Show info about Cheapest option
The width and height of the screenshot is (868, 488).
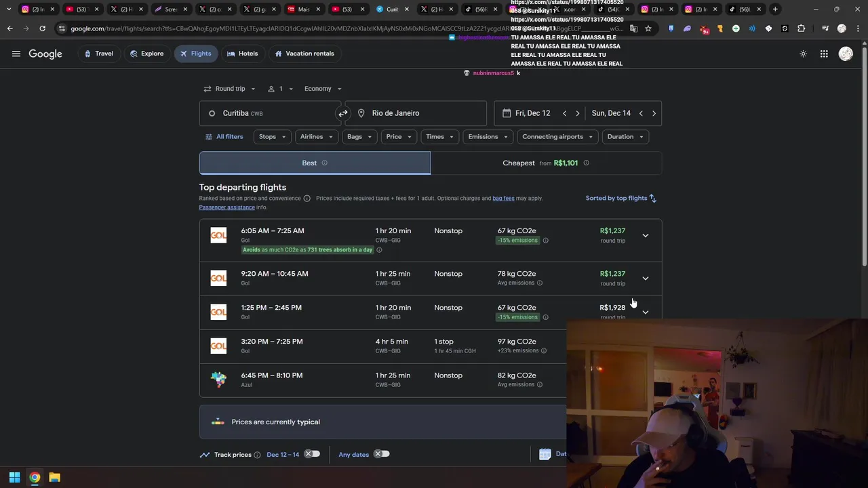(586, 163)
